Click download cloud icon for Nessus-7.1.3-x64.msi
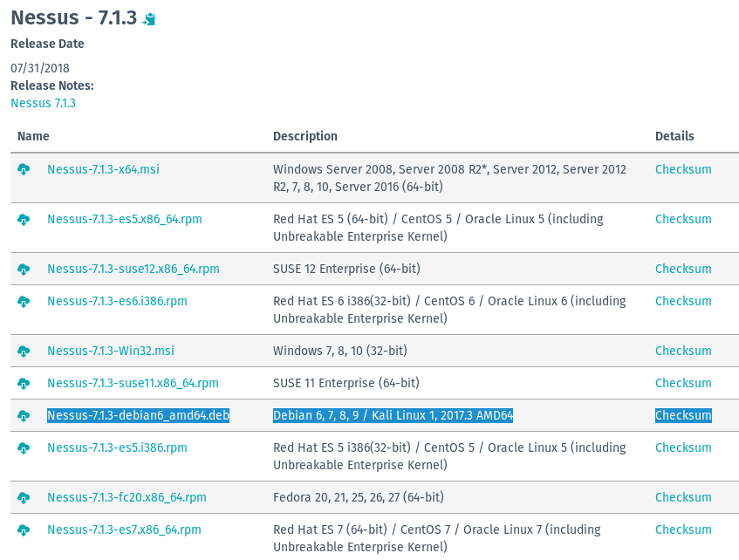The width and height of the screenshot is (739, 560). coord(24,169)
